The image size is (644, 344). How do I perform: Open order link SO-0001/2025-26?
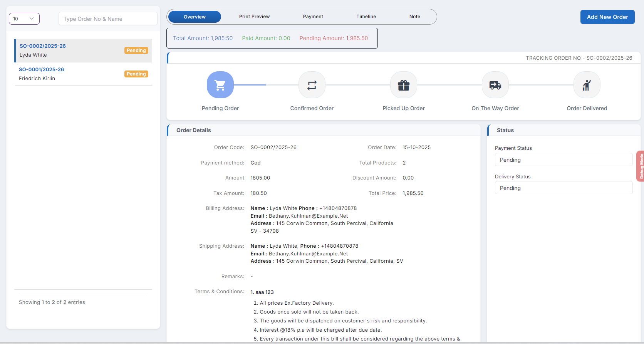click(42, 69)
